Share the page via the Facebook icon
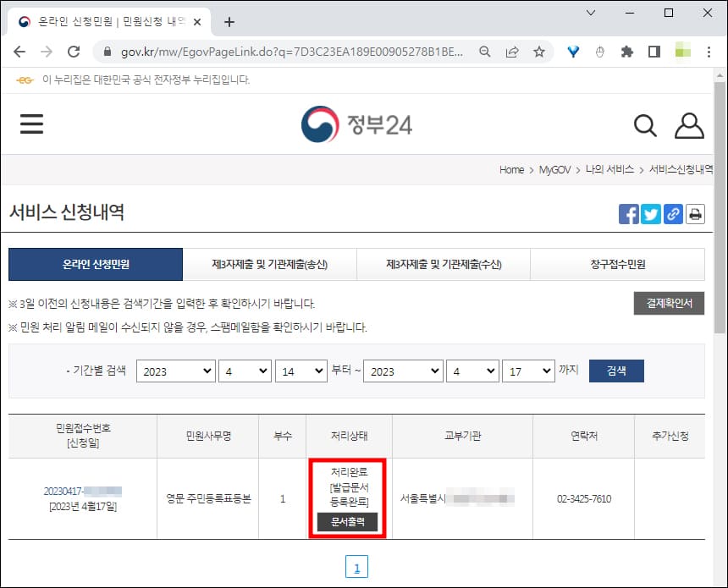 [x=629, y=214]
